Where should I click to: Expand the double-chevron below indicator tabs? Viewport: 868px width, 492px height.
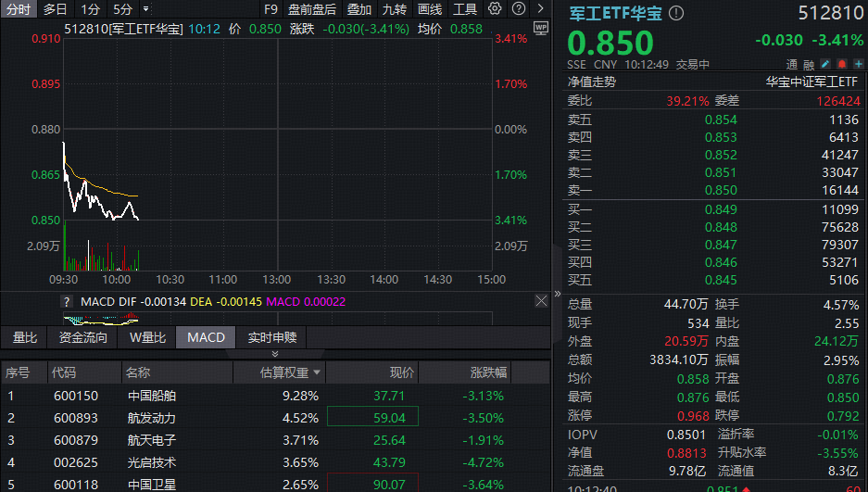point(274,354)
